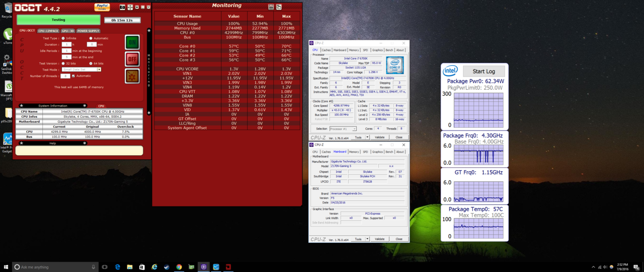
Task: Select the 32 bits test version
Action: [x=63, y=63]
